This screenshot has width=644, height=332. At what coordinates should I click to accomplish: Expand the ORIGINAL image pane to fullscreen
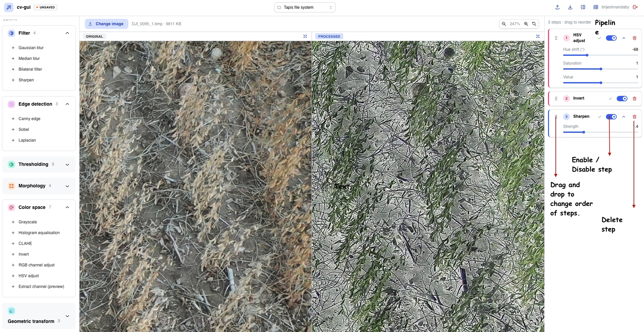pyautogui.click(x=305, y=36)
